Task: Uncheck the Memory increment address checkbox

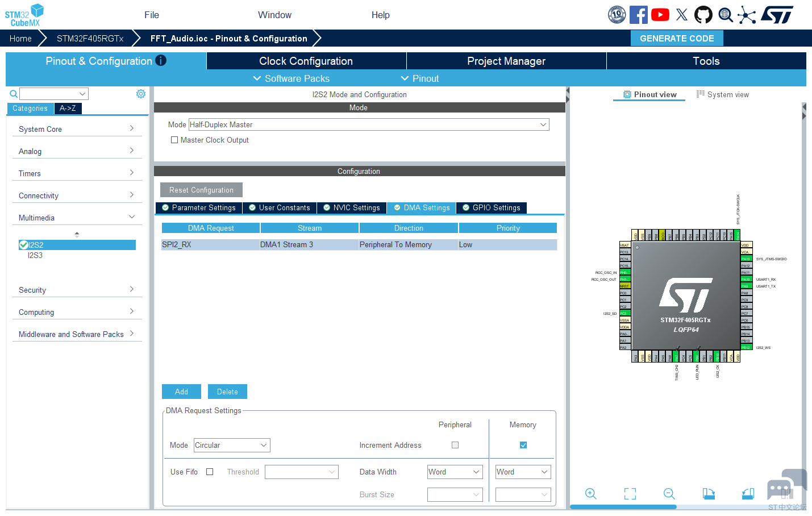Action: click(x=523, y=445)
